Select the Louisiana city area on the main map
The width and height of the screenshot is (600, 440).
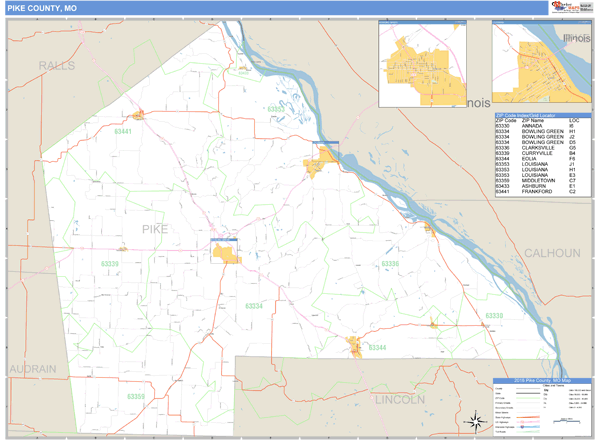324,162
